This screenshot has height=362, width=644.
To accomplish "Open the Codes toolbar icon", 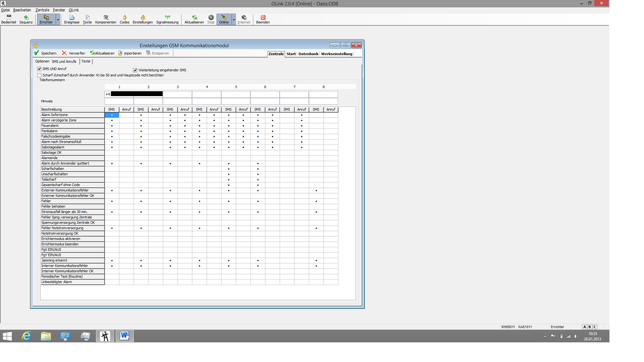I will pyautogui.click(x=124, y=20).
